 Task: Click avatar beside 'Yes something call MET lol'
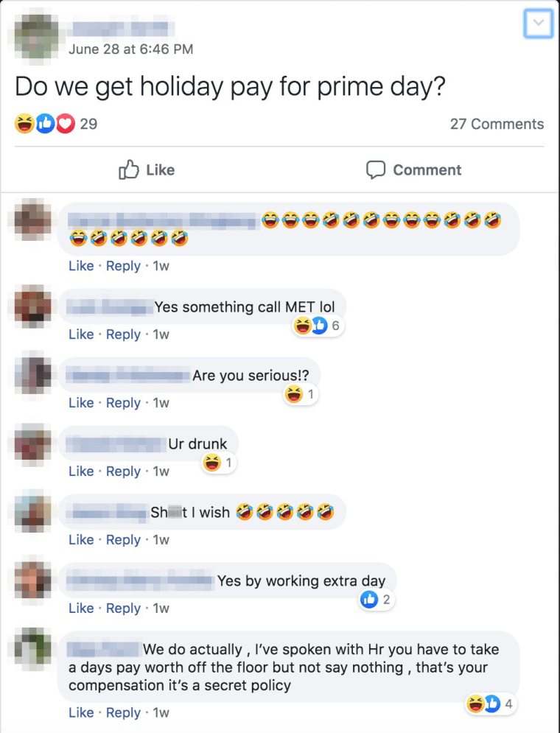tap(32, 306)
